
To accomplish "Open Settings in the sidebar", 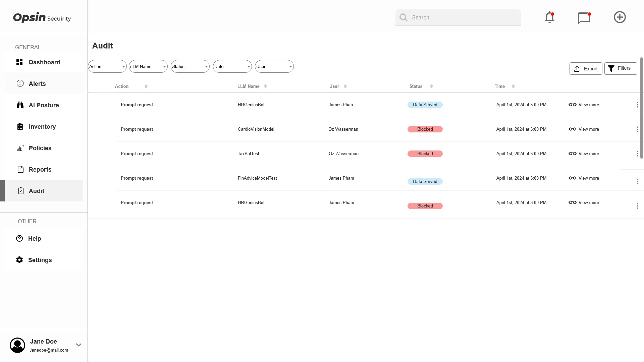I will 44,260.
